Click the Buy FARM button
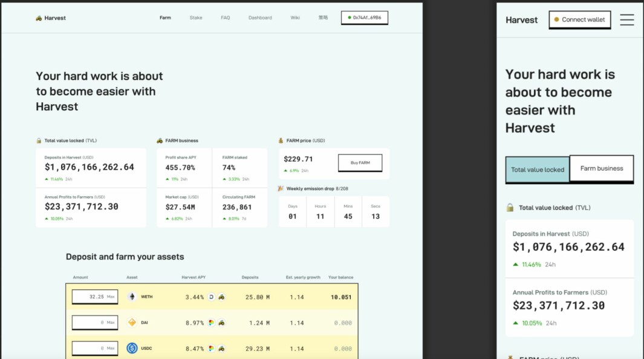This screenshot has height=359, width=644. point(360,163)
